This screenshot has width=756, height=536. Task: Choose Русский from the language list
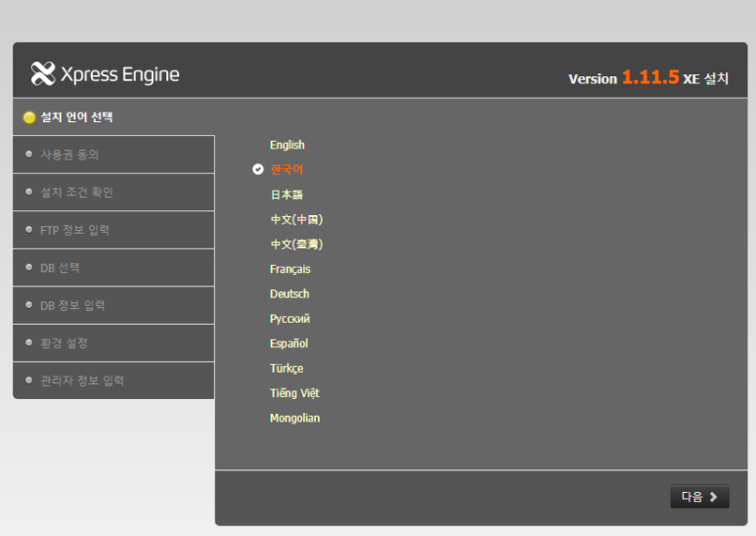pos(289,319)
